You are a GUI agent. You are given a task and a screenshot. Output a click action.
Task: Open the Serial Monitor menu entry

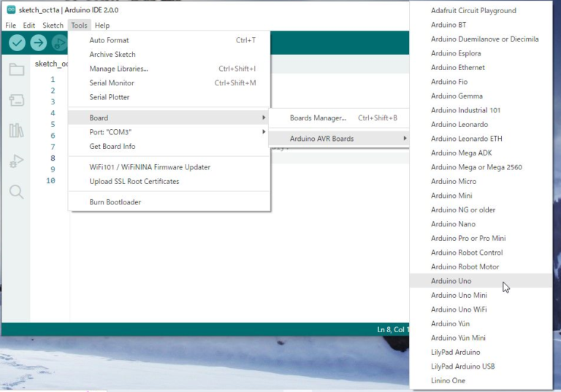tap(169, 83)
